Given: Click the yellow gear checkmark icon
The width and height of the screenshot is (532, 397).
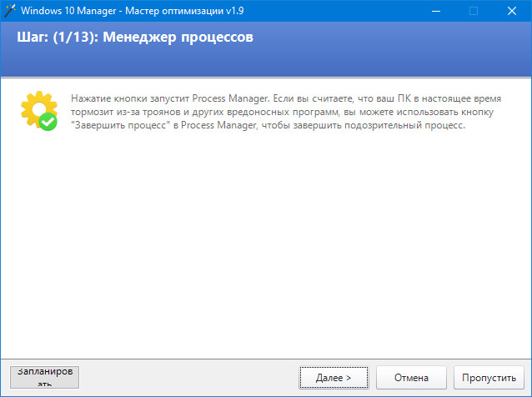Looking at the screenshot, I should point(39,111).
